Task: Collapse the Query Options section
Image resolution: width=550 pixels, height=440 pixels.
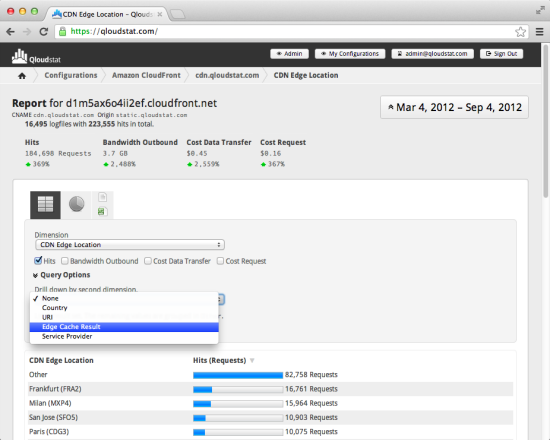Action: point(62,275)
